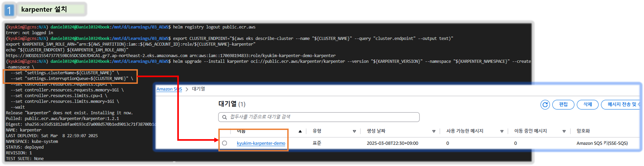Click the 표준 type cell

click(317, 143)
